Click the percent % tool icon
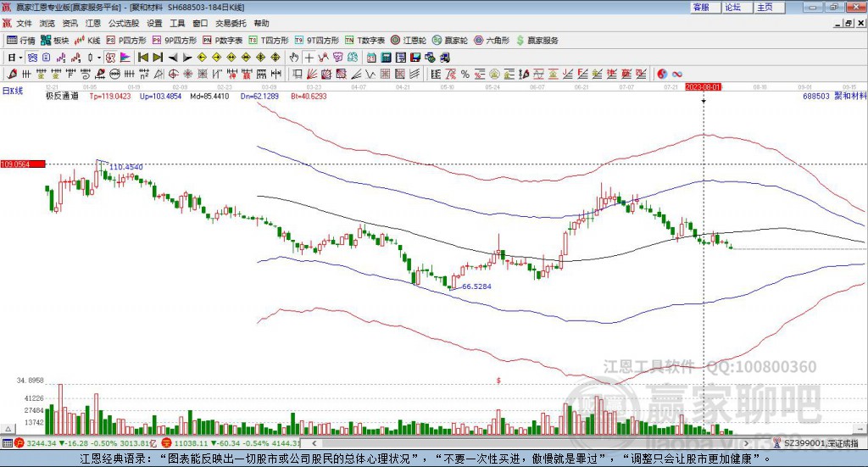This screenshot has width=868, height=467. (465, 74)
